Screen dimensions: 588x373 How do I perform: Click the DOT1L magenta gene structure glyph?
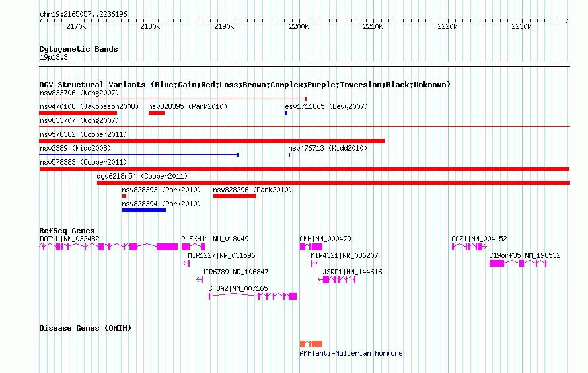point(108,247)
